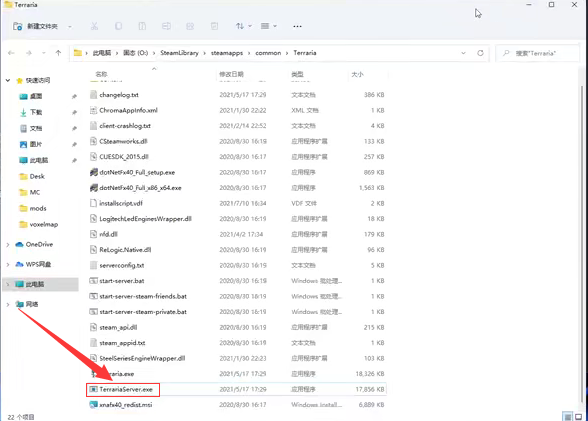Click SteamLibrary in the address path
This screenshot has width=588, height=421.
click(x=179, y=53)
